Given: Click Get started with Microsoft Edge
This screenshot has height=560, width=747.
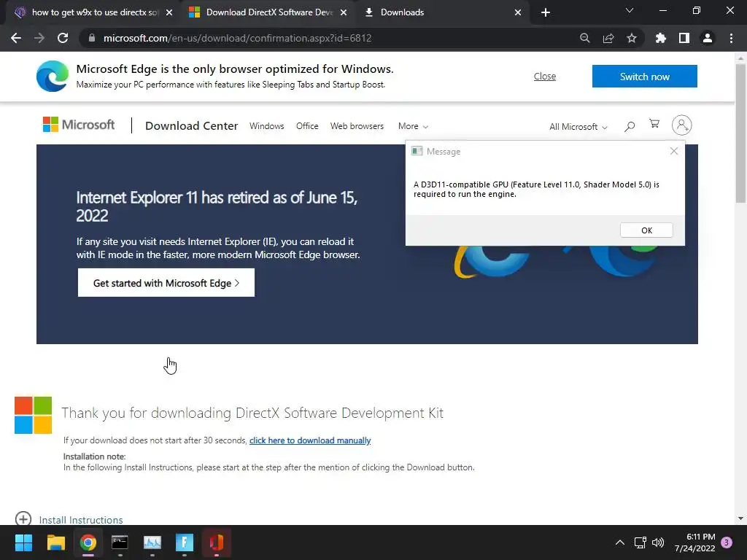Looking at the screenshot, I should pos(166,283).
